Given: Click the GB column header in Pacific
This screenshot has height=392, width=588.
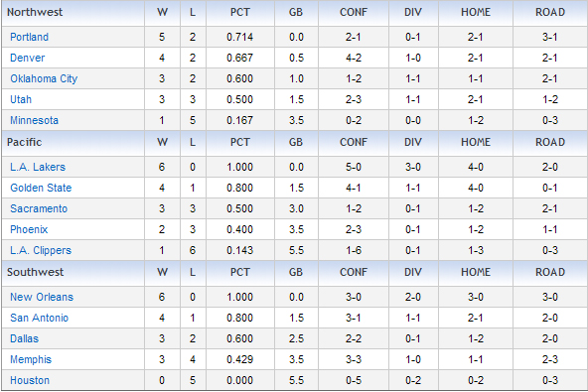Looking at the screenshot, I should [x=296, y=142].
